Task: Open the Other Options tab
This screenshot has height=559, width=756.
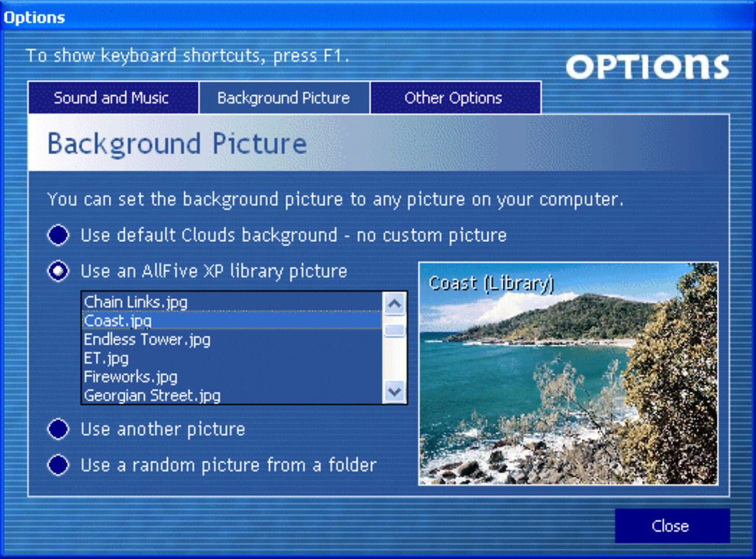Action: pyautogui.click(x=455, y=98)
